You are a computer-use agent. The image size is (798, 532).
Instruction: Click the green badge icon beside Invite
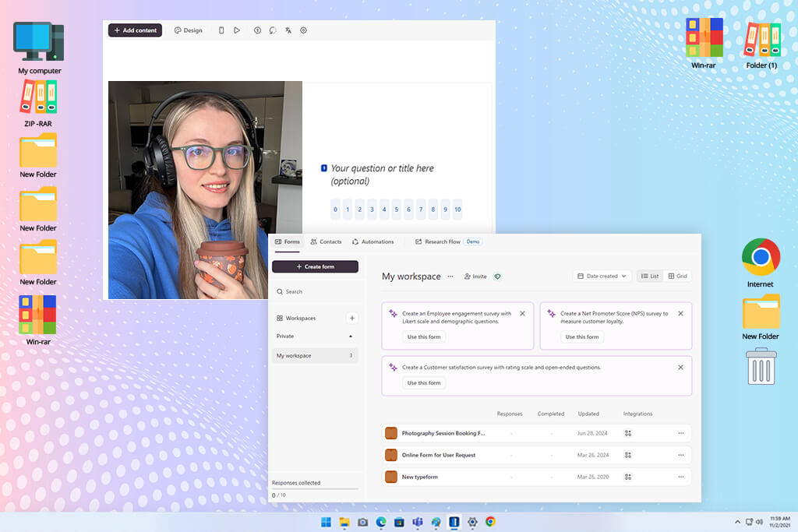pos(498,277)
